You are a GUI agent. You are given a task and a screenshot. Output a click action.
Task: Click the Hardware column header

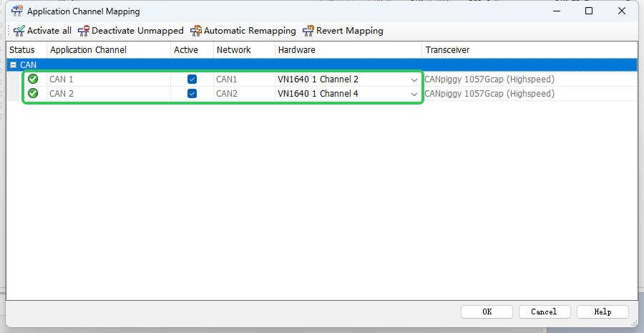point(348,49)
